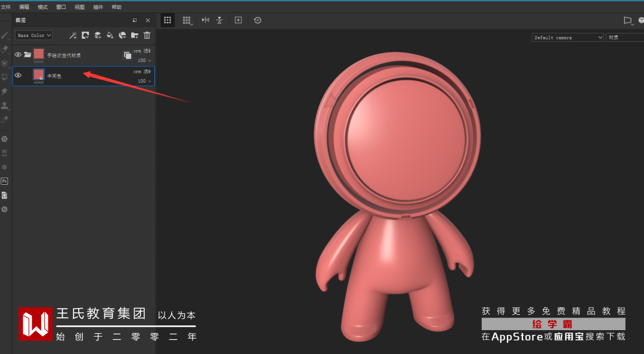This screenshot has height=354, width=644.
Task: Hide the 中间色 layer
Action: pos(18,75)
